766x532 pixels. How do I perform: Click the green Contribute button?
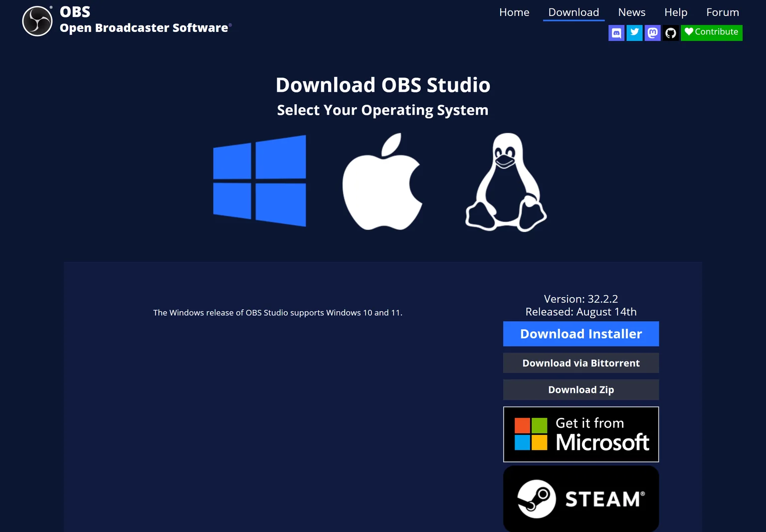(712, 33)
